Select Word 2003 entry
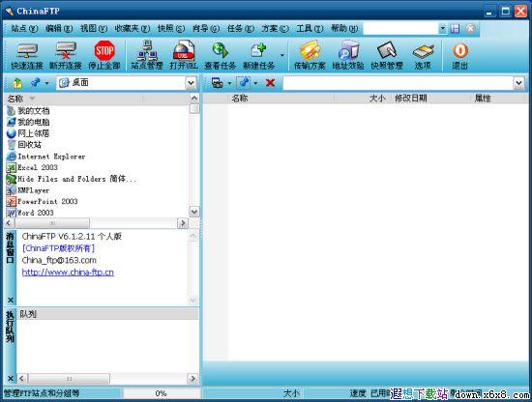The image size is (532, 402). [x=30, y=213]
